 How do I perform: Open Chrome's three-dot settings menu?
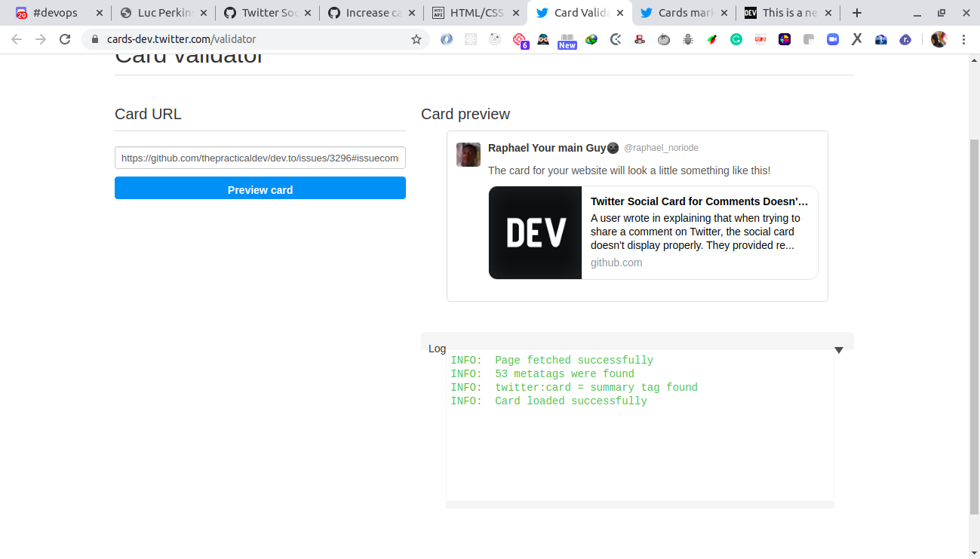pyautogui.click(x=964, y=39)
